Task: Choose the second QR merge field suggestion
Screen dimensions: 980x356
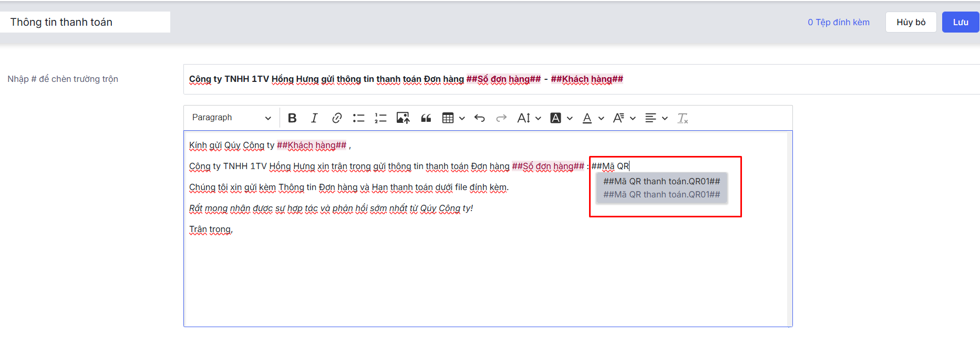Action: (x=662, y=195)
